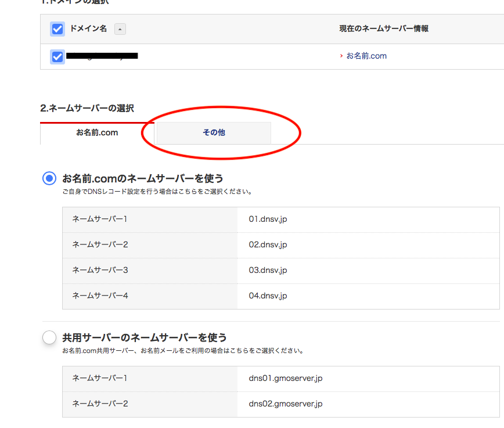Click the 2.ネームサーバーの選択 section heading
The image size is (504, 428).
tap(87, 109)
